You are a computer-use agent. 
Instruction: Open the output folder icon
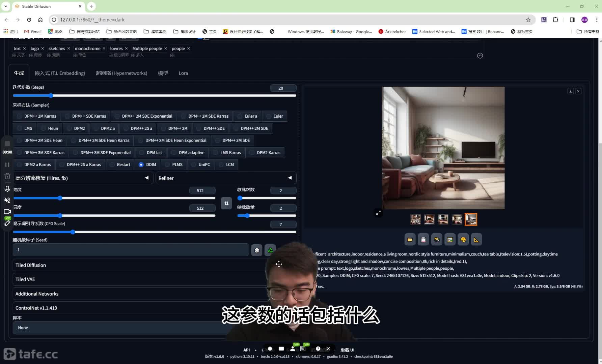410,240
